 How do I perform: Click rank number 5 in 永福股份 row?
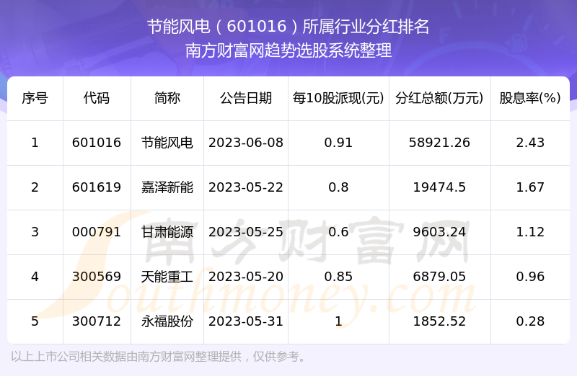[35, 321]
